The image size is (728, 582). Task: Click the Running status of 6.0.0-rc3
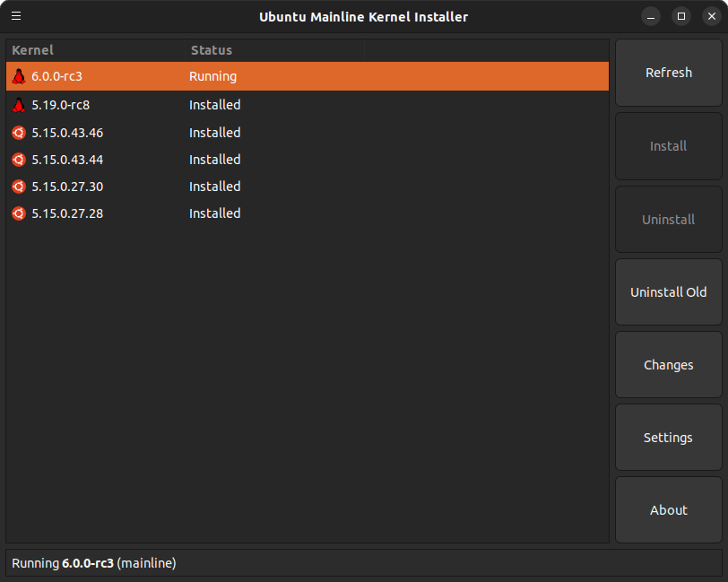tap(213, 76)
